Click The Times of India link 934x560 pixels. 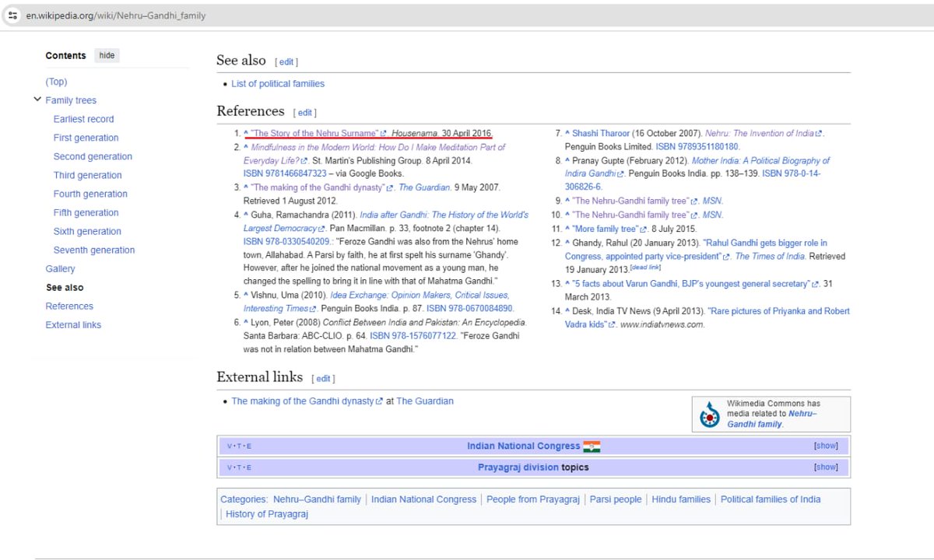(768, 256)
